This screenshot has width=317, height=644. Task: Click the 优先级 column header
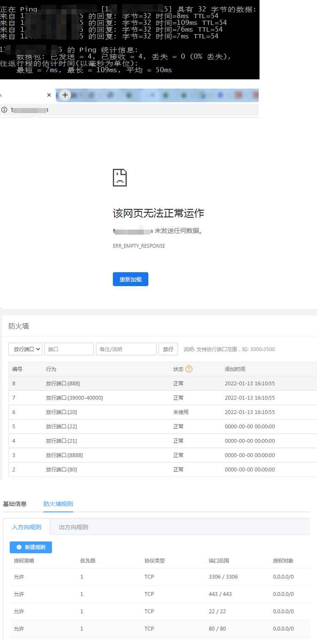[x=88, y=561]
